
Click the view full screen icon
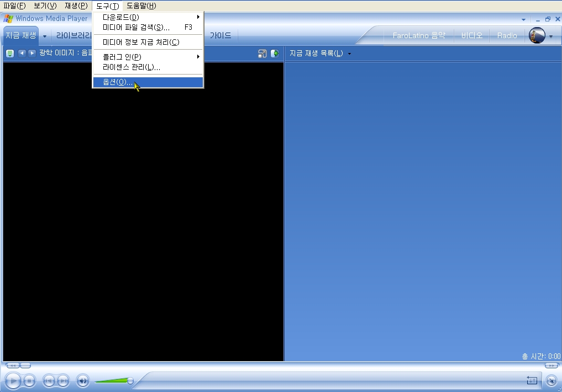(262, 54)
